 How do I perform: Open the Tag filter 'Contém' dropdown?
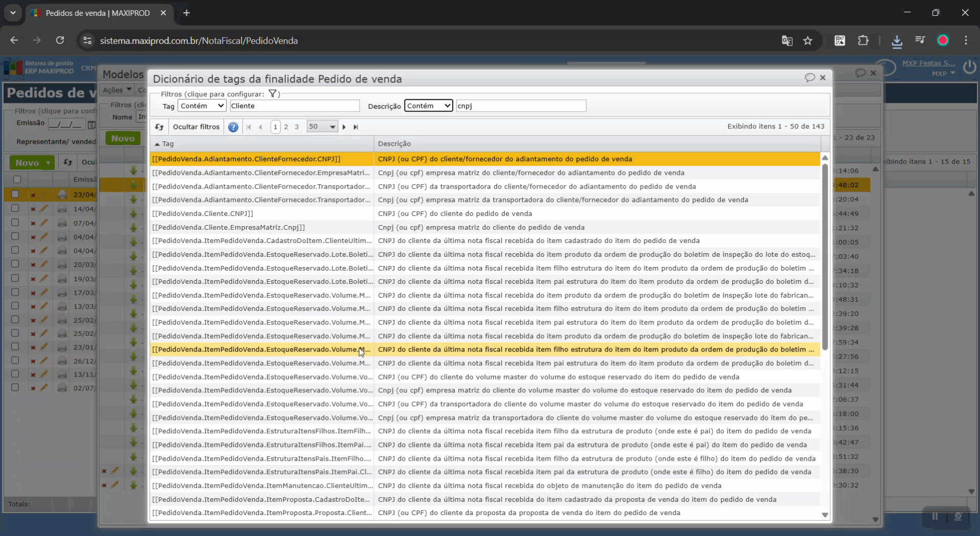202,106
